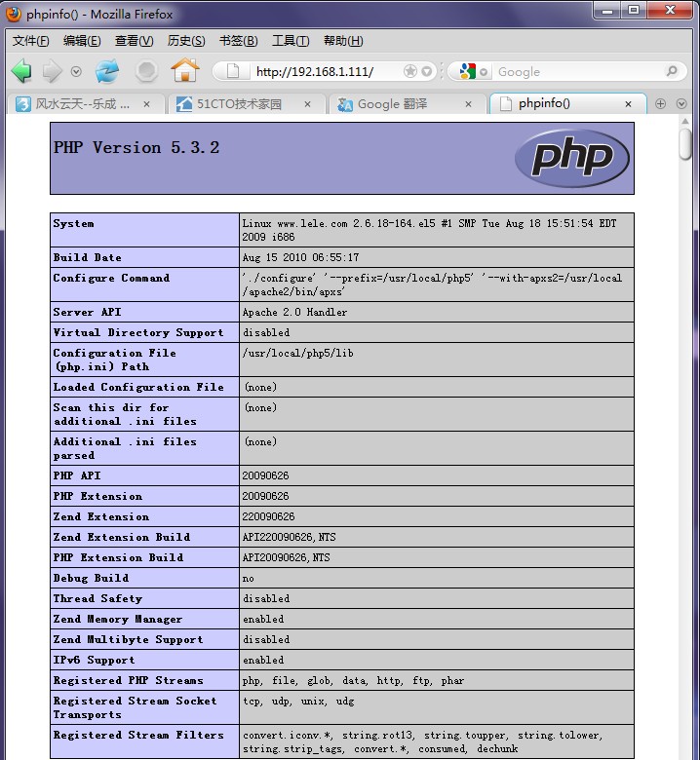Click the page icon in address bar
This screenshot has width=700, height=760.
pyautogui.click(x=233, y=72)
